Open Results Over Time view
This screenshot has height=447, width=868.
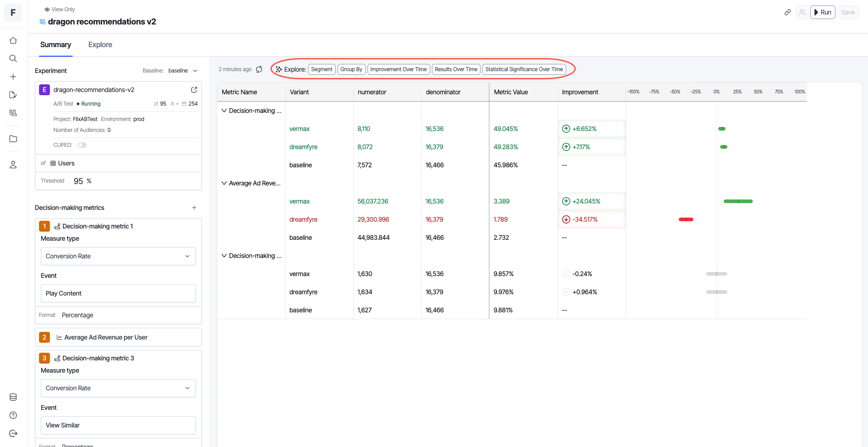point(456,69)
